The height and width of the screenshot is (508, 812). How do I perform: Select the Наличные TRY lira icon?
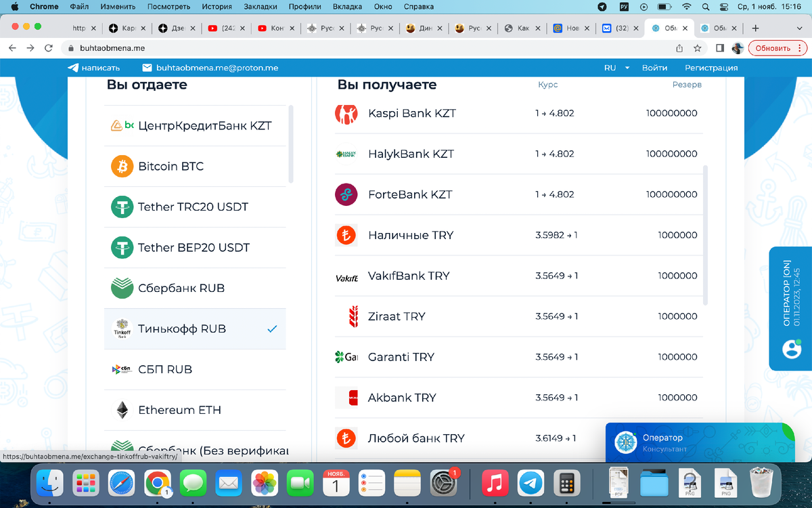pos(346,235)
